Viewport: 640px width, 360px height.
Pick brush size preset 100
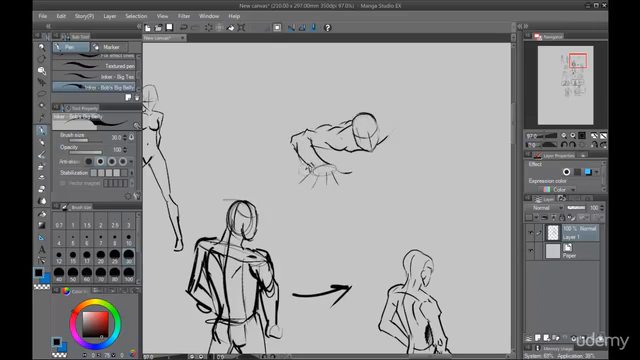pos(129,275)
